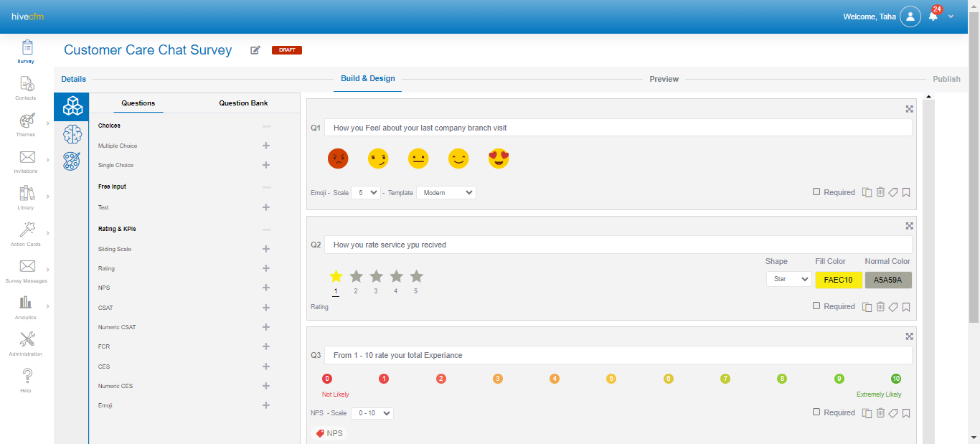Click the first yellow star in Q2

[x=336, y=276]
